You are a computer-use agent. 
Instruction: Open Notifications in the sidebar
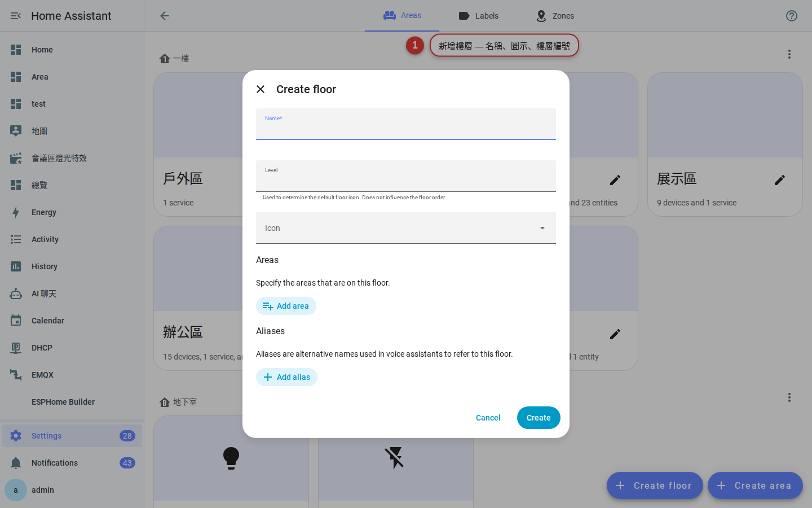click(72, 463)
